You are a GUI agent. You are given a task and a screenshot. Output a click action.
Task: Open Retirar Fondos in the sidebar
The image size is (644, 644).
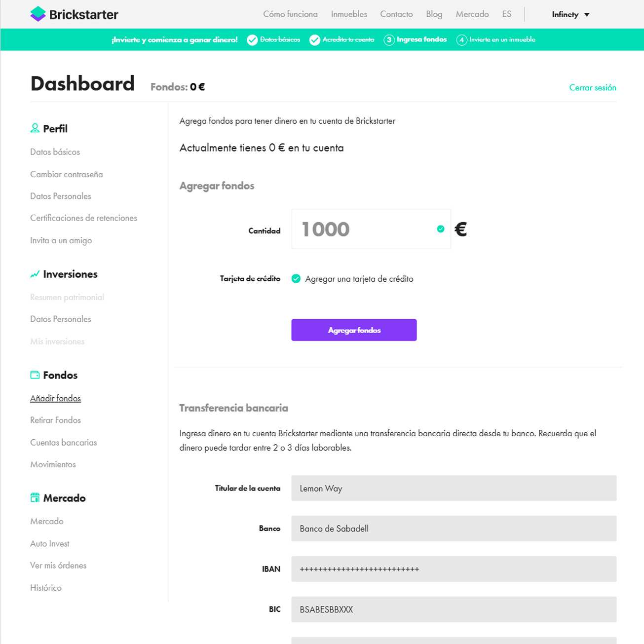55,420
